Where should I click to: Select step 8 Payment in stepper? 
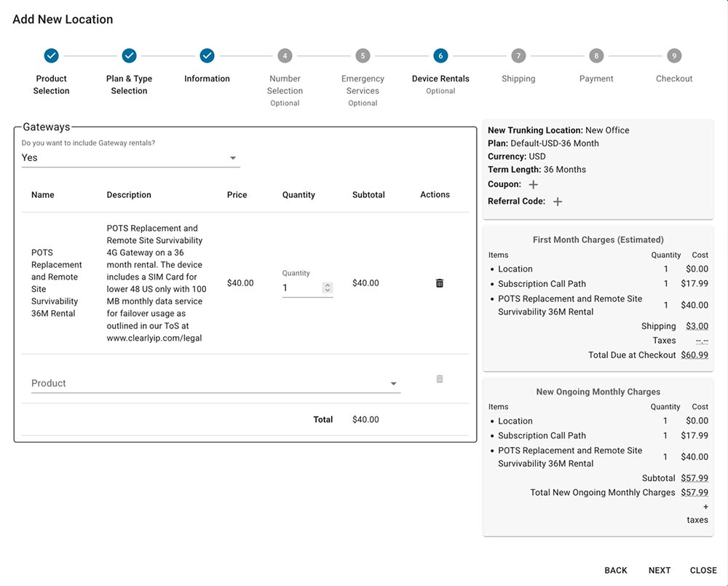[596, 56]
